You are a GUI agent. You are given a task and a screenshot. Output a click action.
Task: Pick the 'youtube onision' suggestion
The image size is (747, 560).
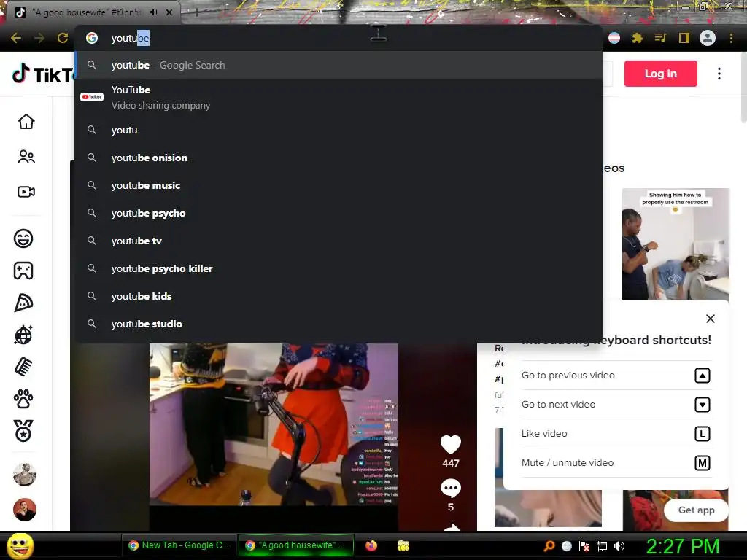click(x=338, y=157)
